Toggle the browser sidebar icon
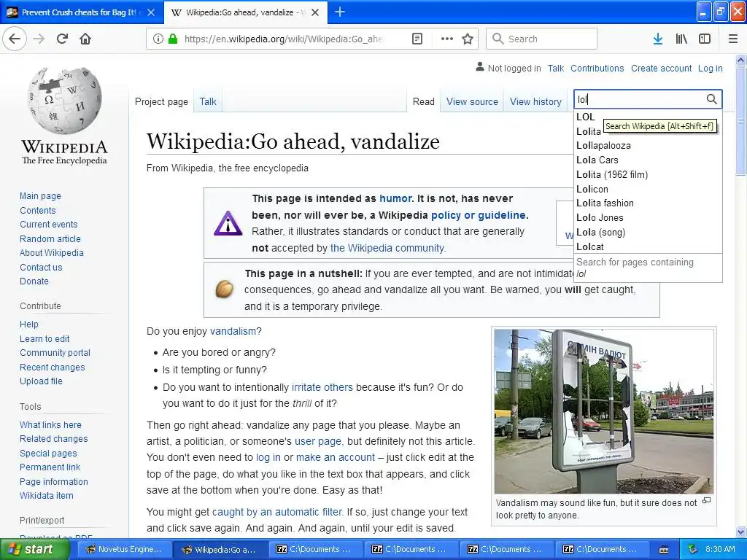Screen dimensions: 747x560 click(705, 39)
